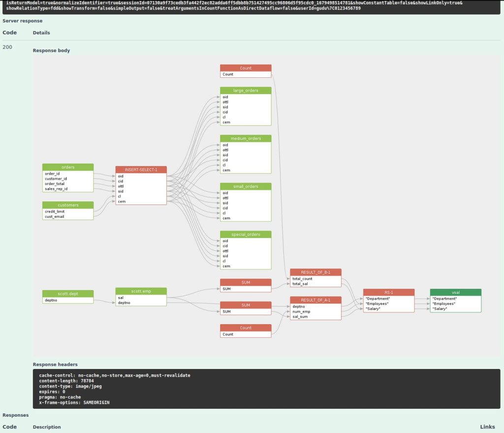The width and height of the screenshot is (504, 433).
Task: Click the topmost Count operator node
Action: click(x=245, y=68)
